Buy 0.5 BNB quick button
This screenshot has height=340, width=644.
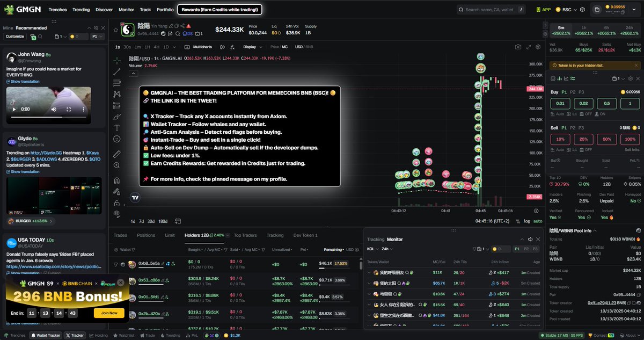pyautogui.click(x=606, y=103)
